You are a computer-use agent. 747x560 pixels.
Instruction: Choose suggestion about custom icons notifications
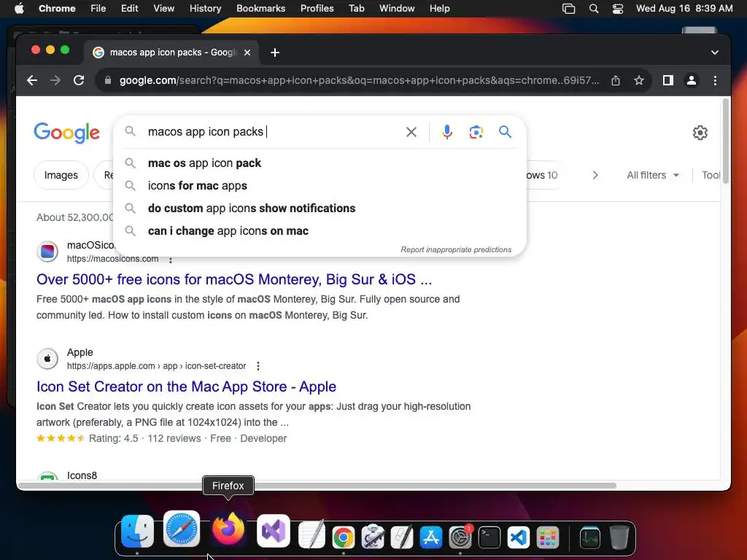pos(320,208)
